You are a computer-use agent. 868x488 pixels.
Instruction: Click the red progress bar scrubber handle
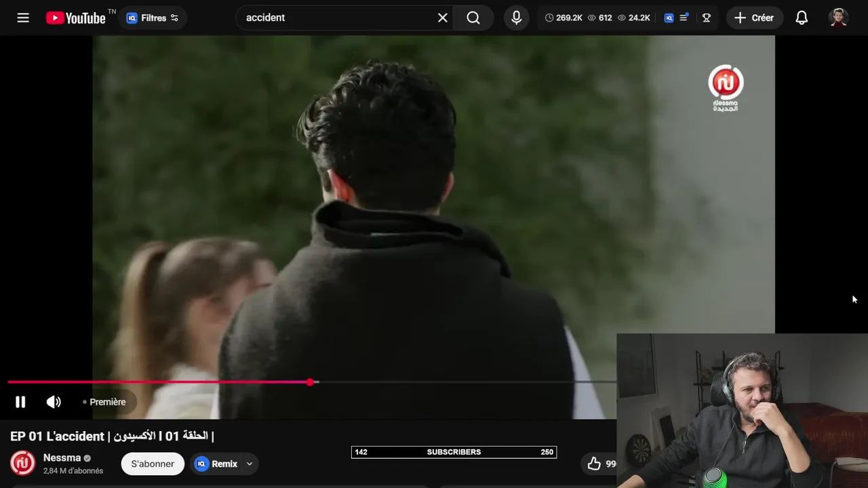(x=310, y=382)
